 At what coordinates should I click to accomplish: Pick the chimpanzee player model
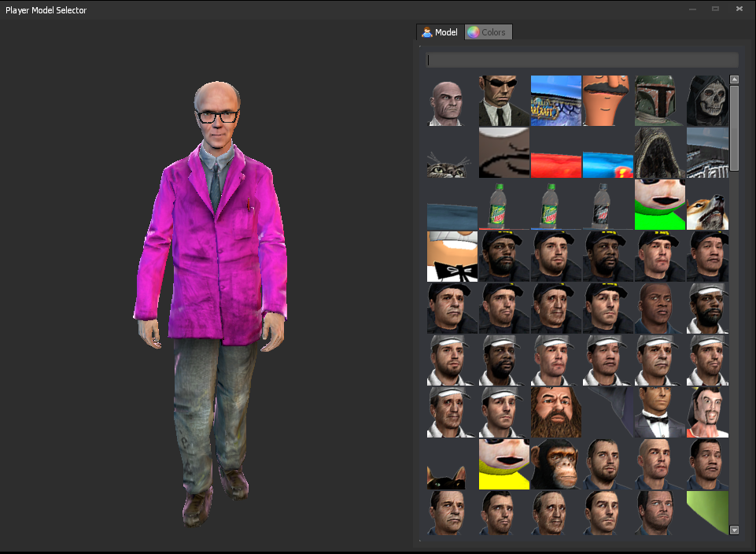pyautogui.click(x=555, y=464)
